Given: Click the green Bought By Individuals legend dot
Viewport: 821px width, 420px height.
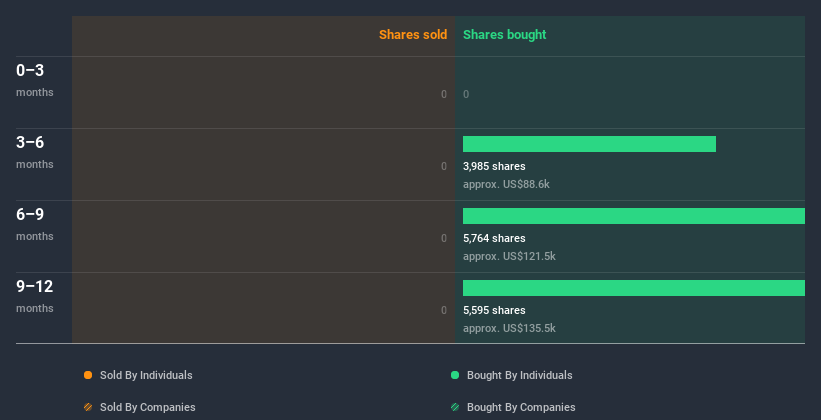Looking at the screenshot, I should (x=455, y=375).
